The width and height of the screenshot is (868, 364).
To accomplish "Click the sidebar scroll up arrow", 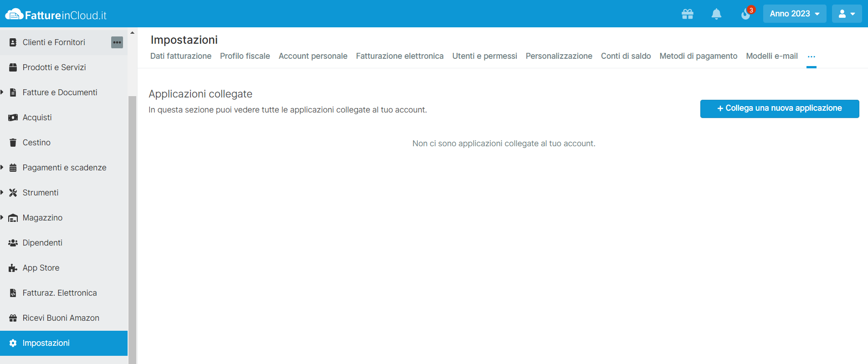I will (x=132, y=33).
